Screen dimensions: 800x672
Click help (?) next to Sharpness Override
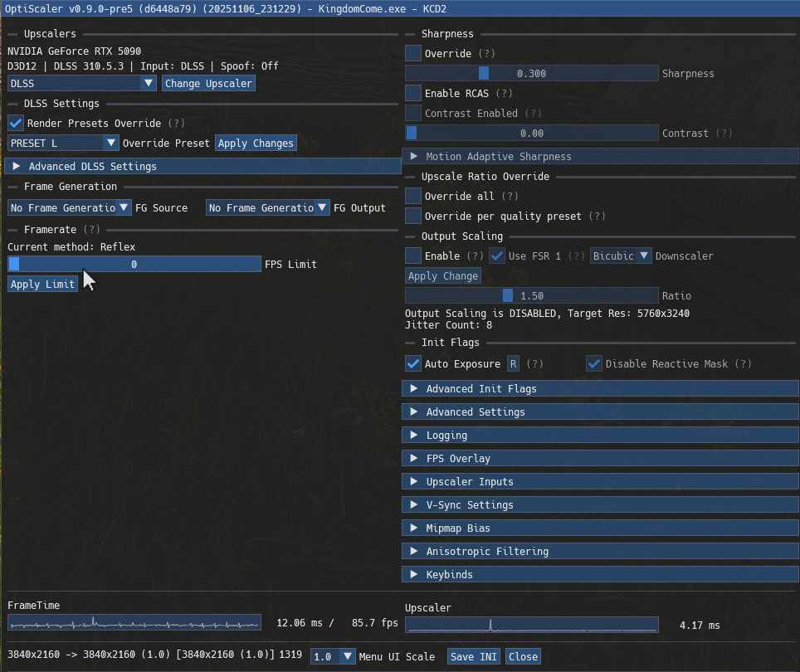(487, 53)
